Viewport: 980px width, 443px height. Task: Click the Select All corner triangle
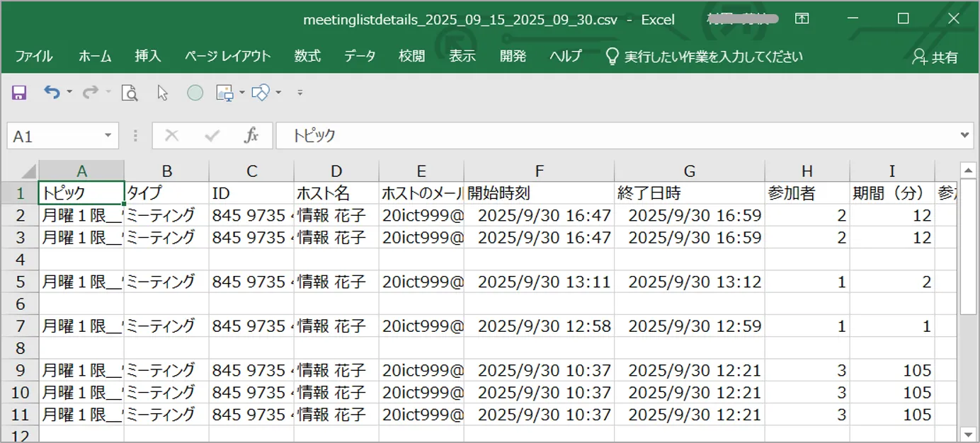coord(28,171)
